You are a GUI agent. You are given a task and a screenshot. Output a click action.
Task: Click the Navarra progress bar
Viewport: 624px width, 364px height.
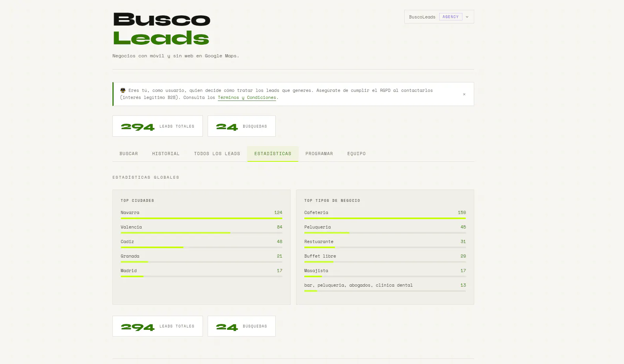click(201, 218)
